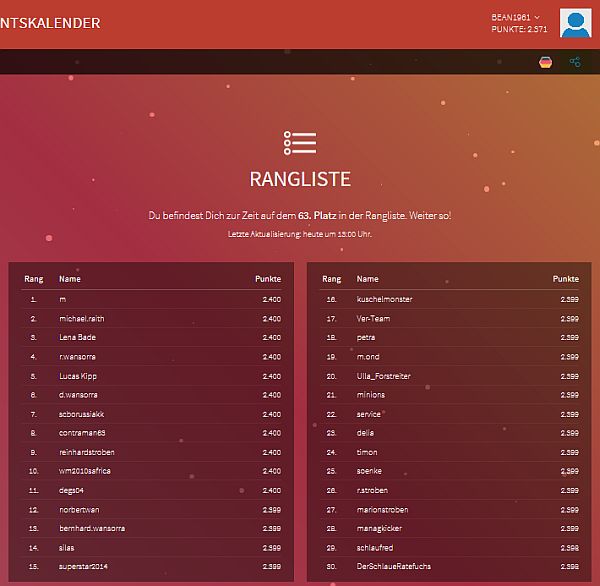This screenshot has width=600, height=586.
Task: Click the German flag language icon
Action: [x=545, y=62]
